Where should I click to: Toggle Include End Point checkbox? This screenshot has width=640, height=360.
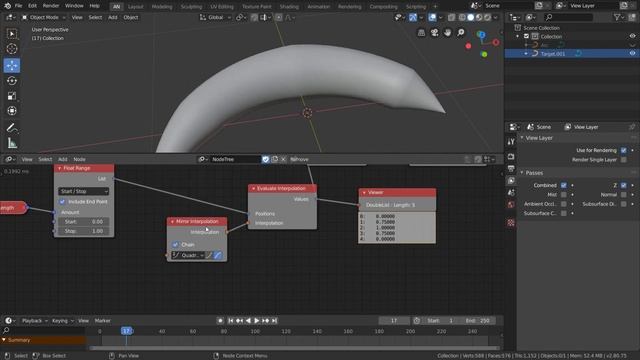click(x=62, y=202)
